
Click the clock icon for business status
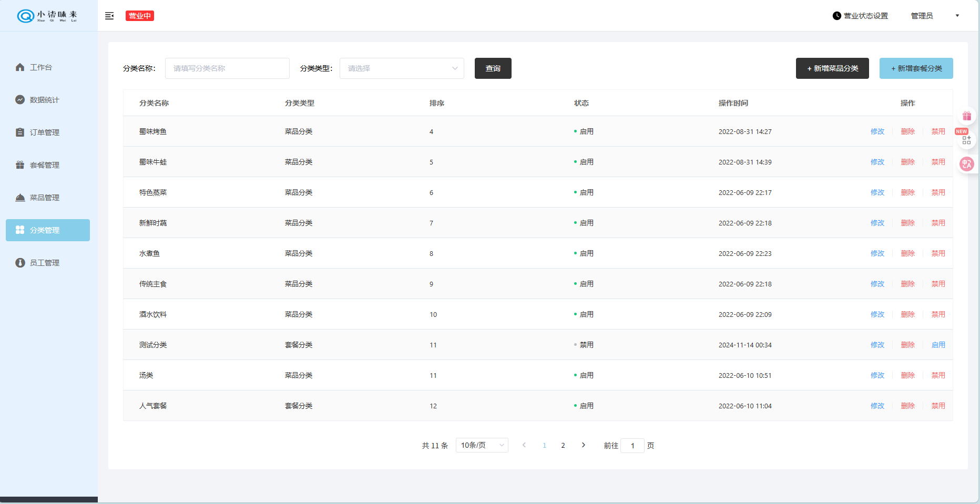(836, 16)
